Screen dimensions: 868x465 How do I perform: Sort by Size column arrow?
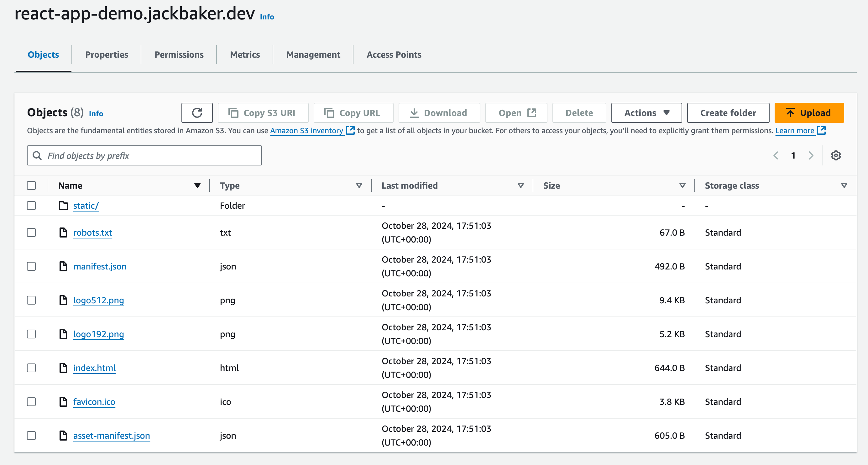coord(682,185)
